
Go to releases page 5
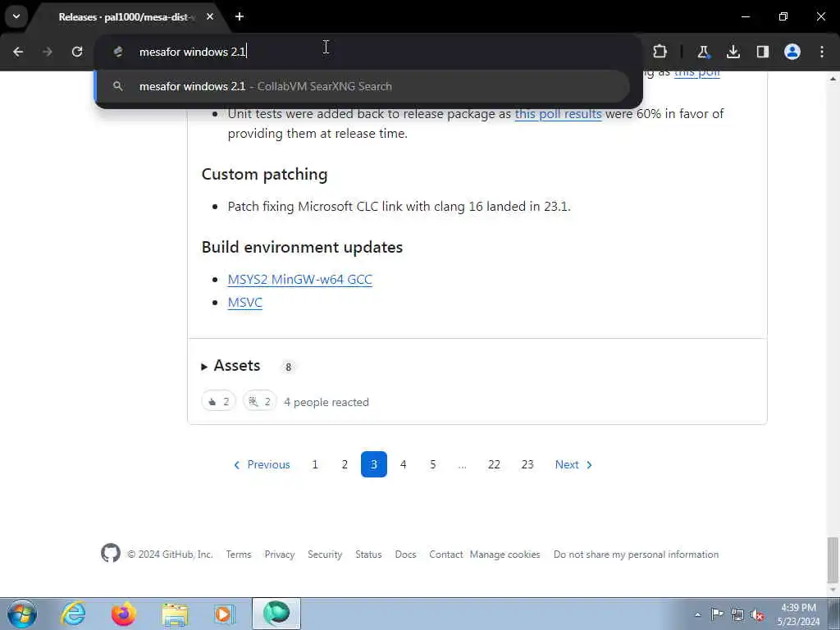433,464
